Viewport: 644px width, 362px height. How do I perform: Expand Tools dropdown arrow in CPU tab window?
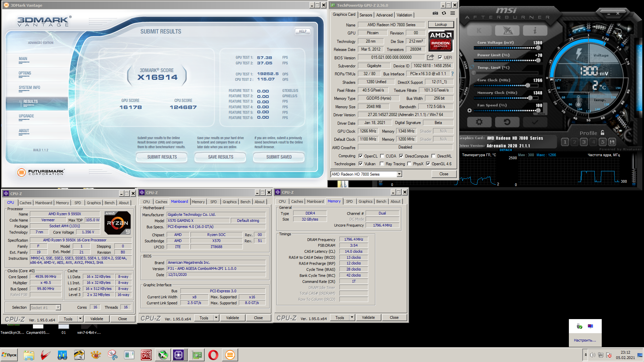(80, 319)
